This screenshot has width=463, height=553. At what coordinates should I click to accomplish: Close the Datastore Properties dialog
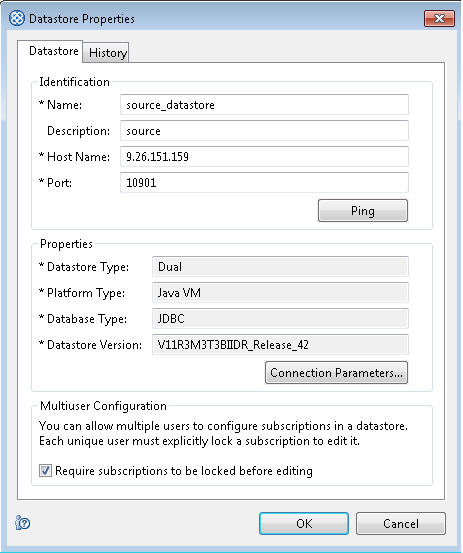[x=439, y=18]
